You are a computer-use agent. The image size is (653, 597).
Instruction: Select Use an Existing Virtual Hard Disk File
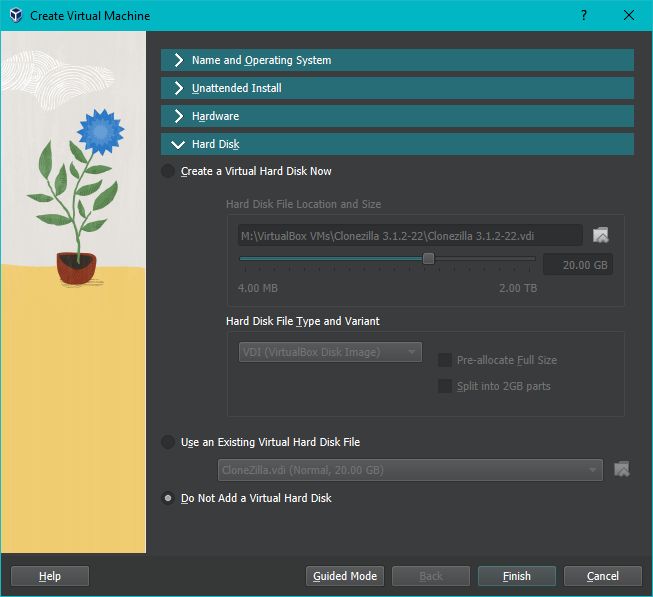(x=168, y=442)
